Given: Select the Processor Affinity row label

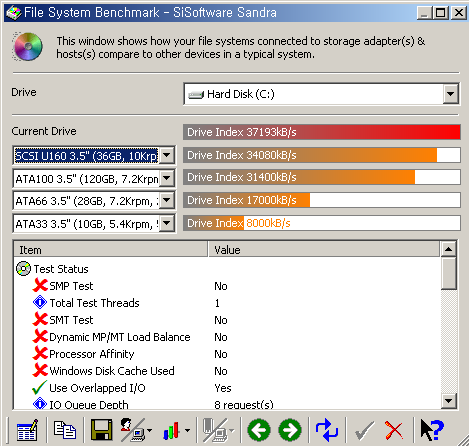Looking at the screenshot, I should coord(92,354).
